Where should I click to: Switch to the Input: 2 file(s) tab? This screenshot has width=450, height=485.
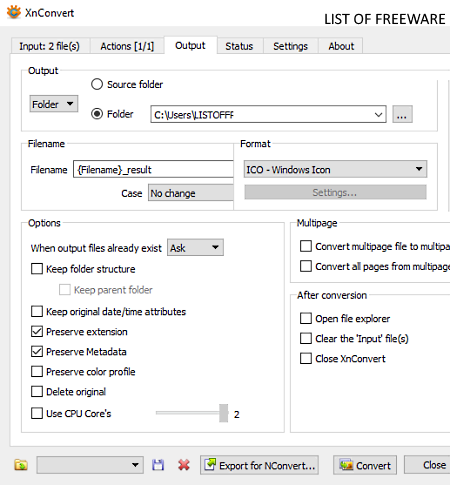(50, 46)
